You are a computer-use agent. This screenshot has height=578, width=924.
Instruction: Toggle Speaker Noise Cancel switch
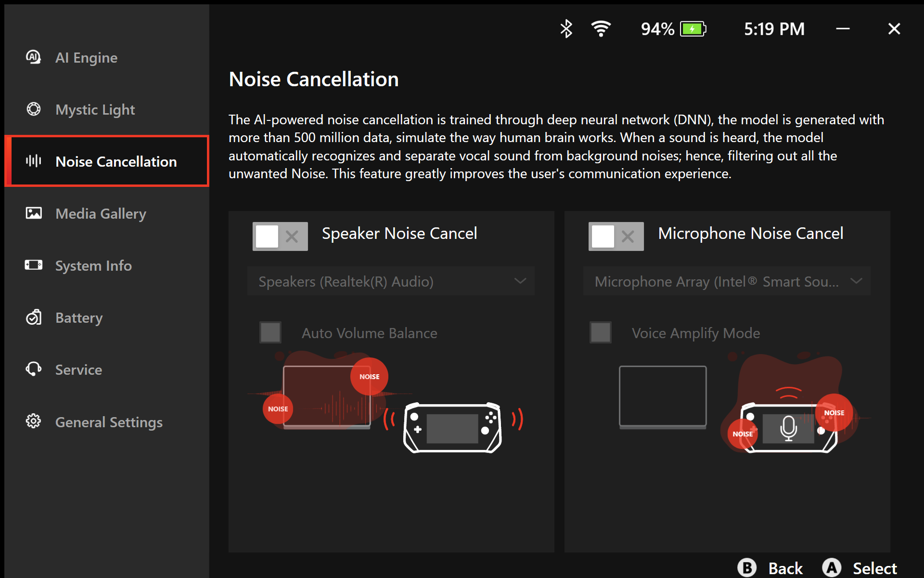click(x=280, y=236)
